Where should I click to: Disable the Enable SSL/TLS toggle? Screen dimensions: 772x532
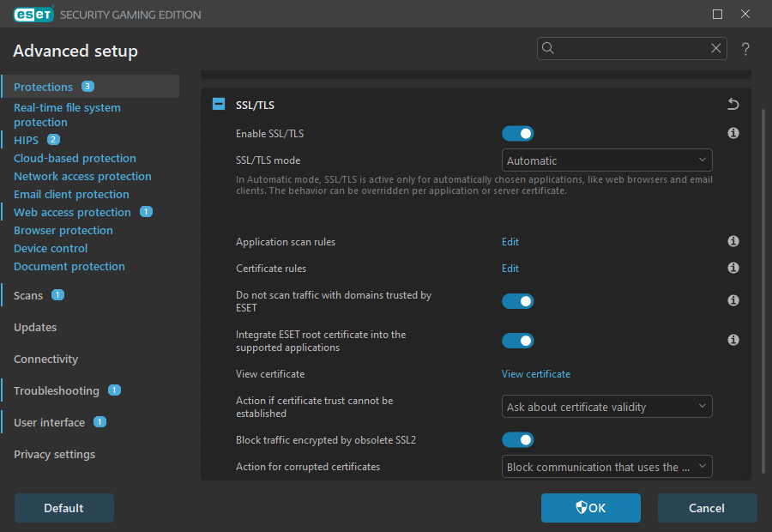(x=517, y=134)
